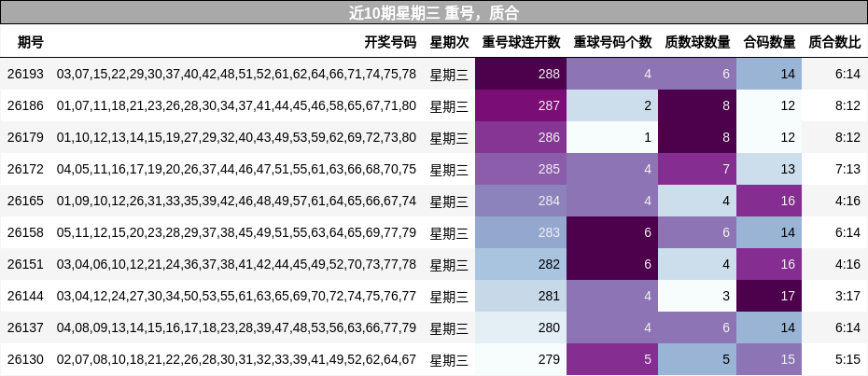Click 星期三 in row 26193
Screen dimensions: 868x376
point(449,75)
